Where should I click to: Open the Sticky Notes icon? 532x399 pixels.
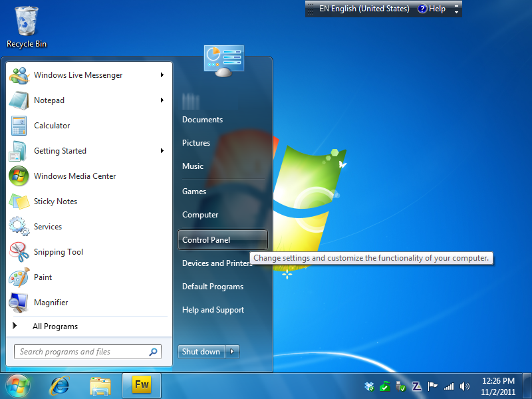click(x=19, y=201)
